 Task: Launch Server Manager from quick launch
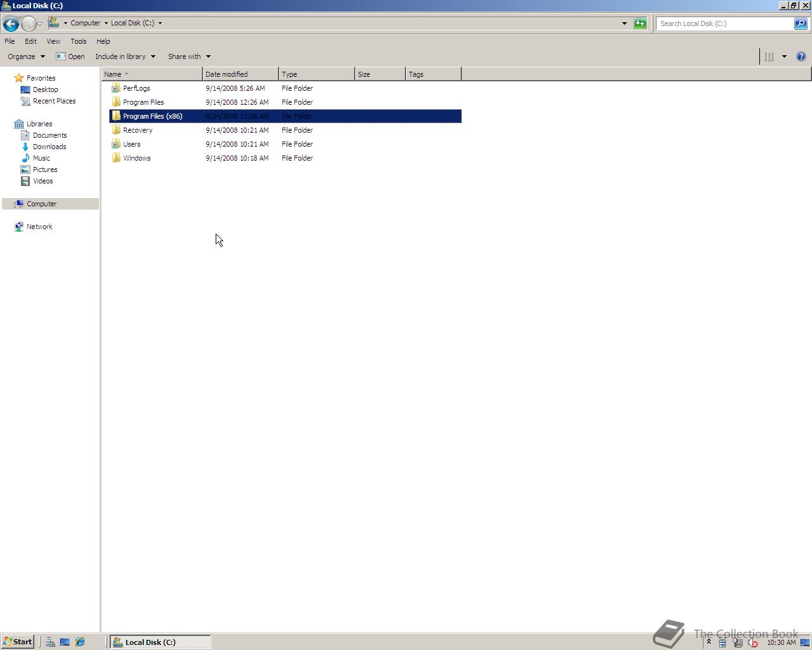click(50, 642)
